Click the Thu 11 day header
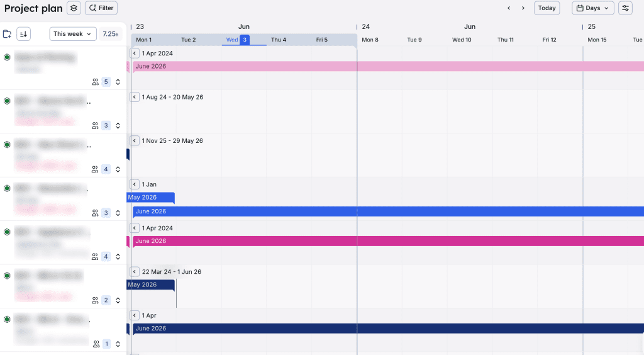This screenshot has height=355, width=644. click(x=506, y=40)
